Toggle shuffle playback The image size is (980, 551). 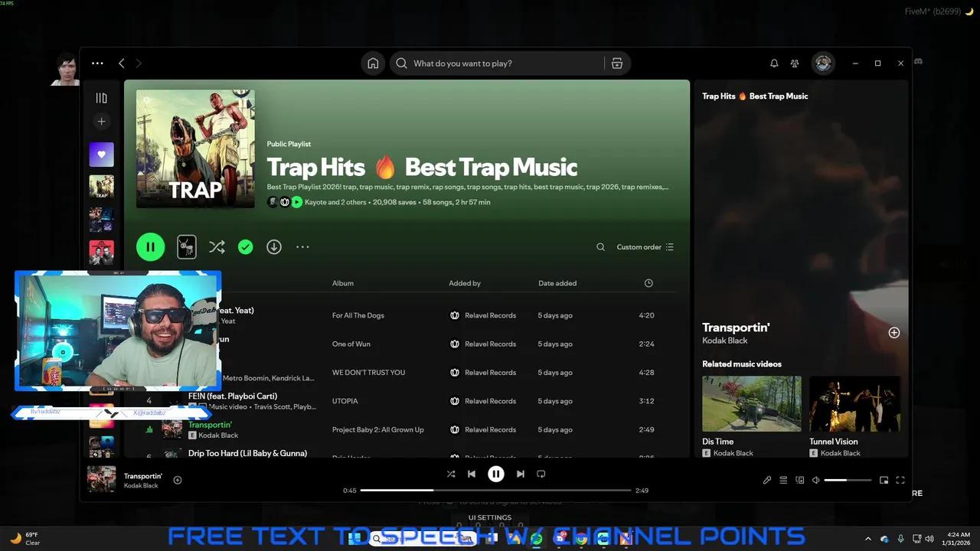pos(451,474)
